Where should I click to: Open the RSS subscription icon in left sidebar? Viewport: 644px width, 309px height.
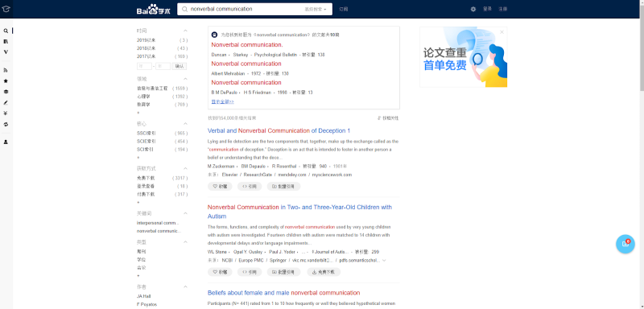[6, 70]
